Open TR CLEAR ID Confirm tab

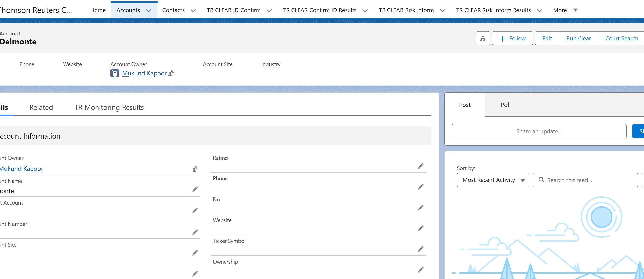pos(234,10)
